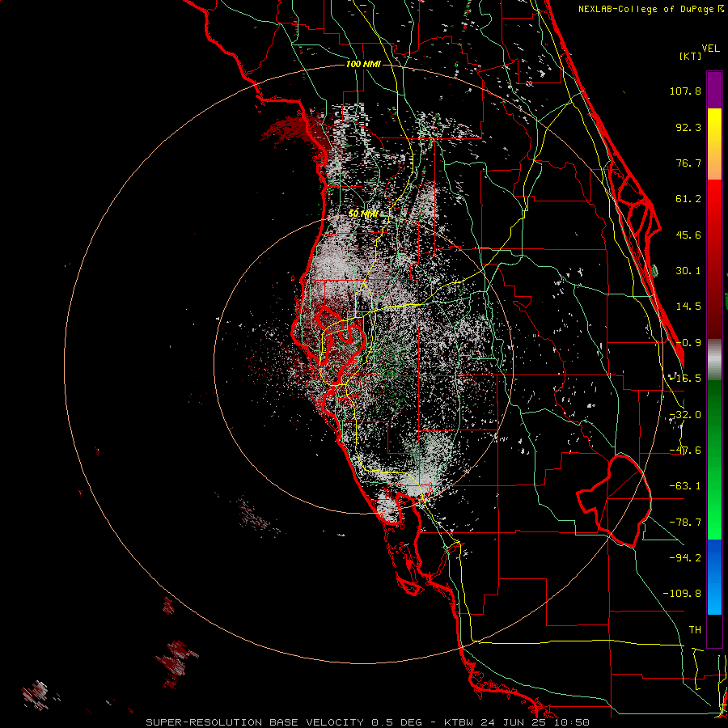Click the 50 NMI range ring label
728x728 pixels.
coord(363,214)
